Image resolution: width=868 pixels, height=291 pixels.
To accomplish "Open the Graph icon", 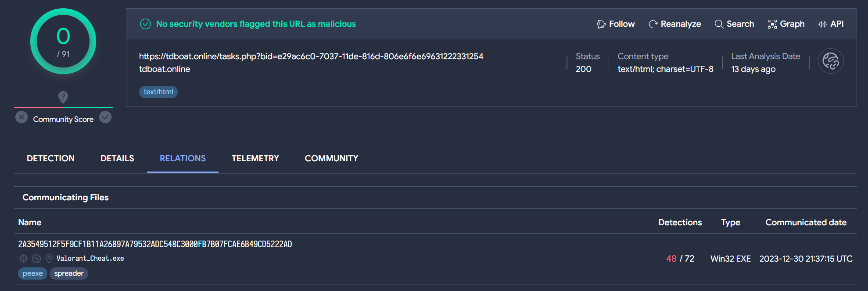I will point(772,24).
